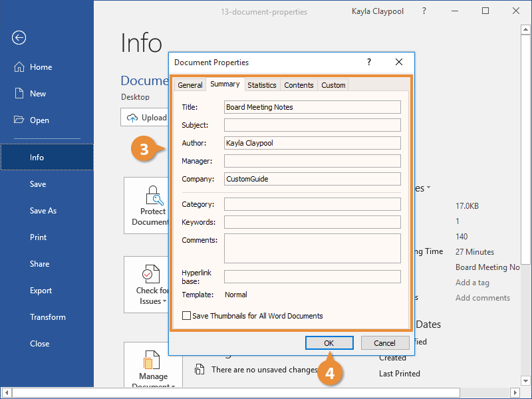
Task: Click inside the Subject input field
Action: 313,124
